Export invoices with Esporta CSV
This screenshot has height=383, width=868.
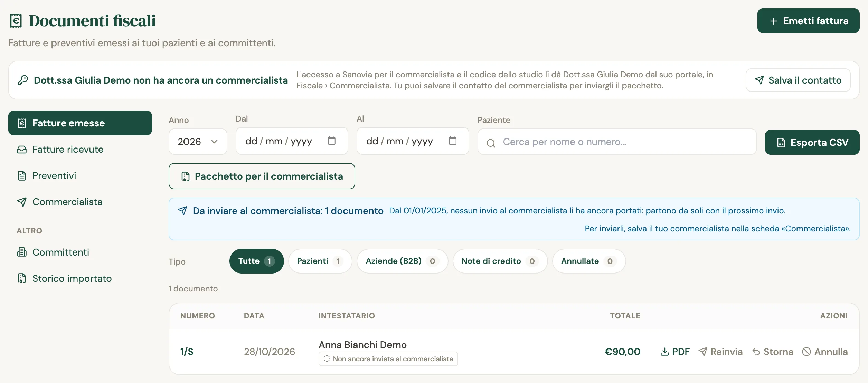tap(812, 142)
